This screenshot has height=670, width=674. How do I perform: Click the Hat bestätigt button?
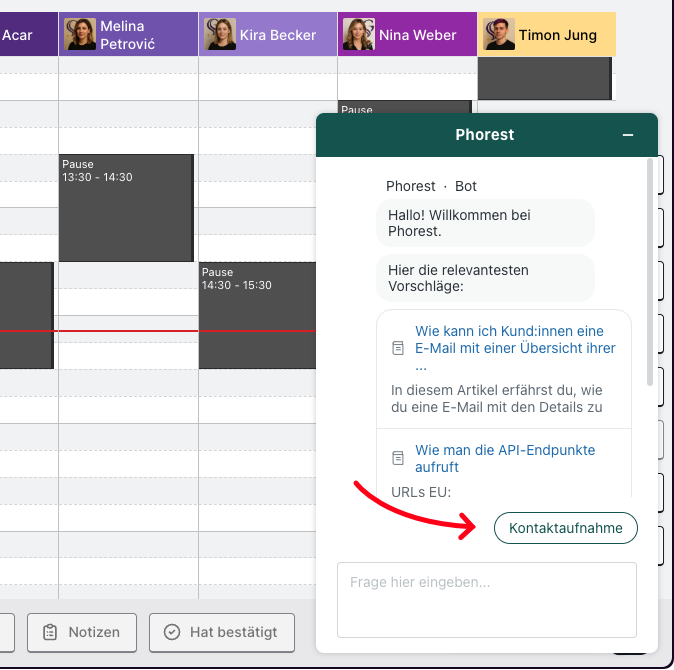click(222, 632)
